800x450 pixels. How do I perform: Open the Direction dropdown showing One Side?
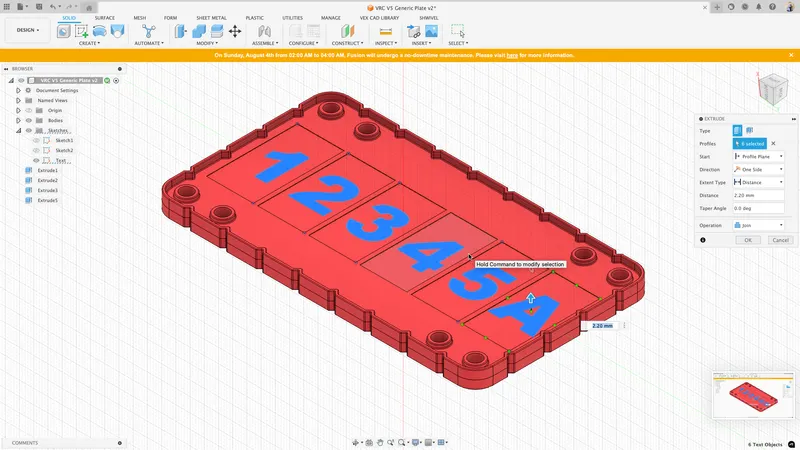pos(758,169)
